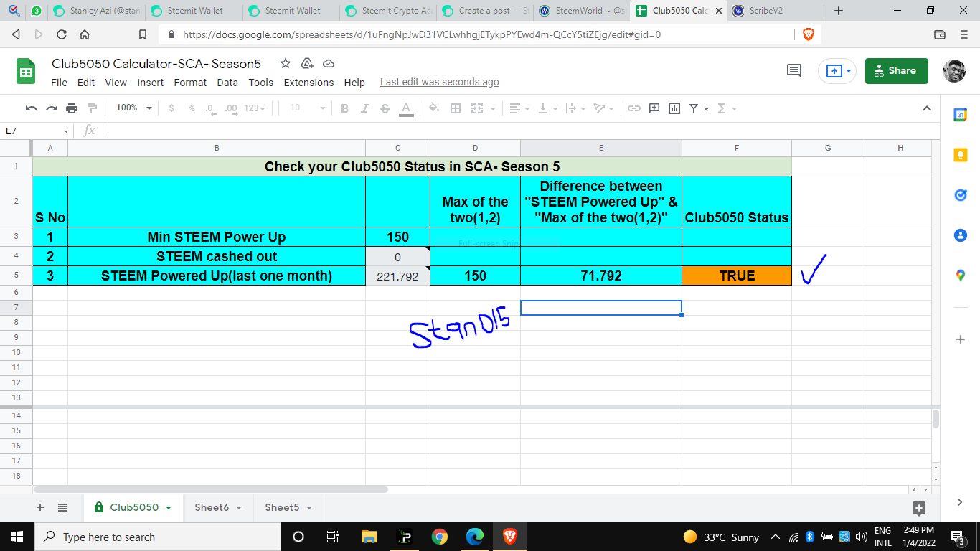Open the Google Sheets home icon
The width and height of the screenshot is (980, 551).
click(26, 72)
